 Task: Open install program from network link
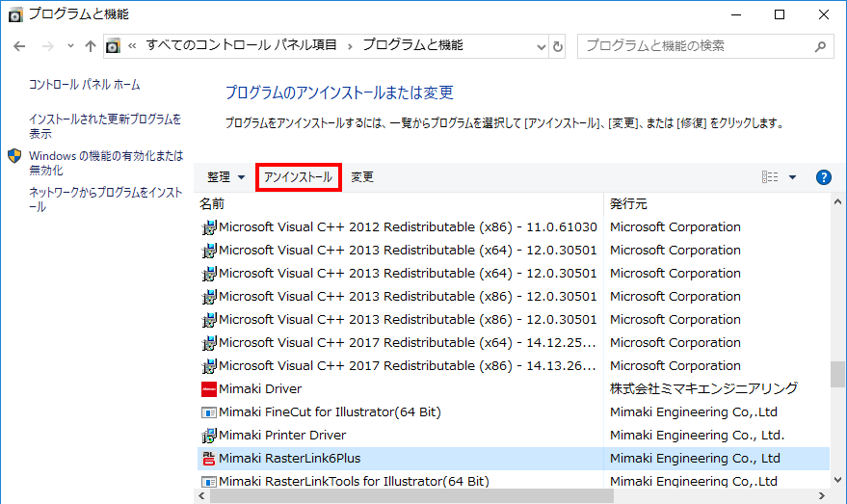pos(106,199)
